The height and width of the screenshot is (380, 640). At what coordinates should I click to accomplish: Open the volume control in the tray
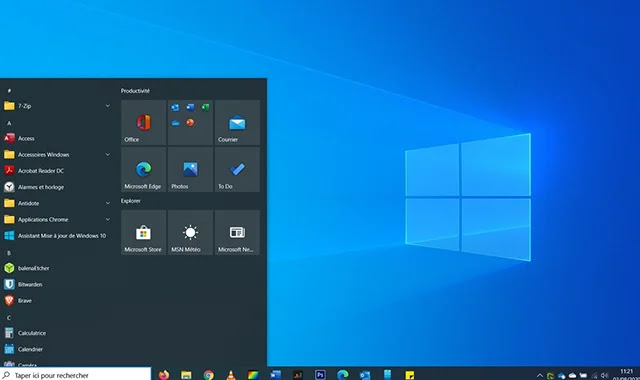click(x=604, y=376)
